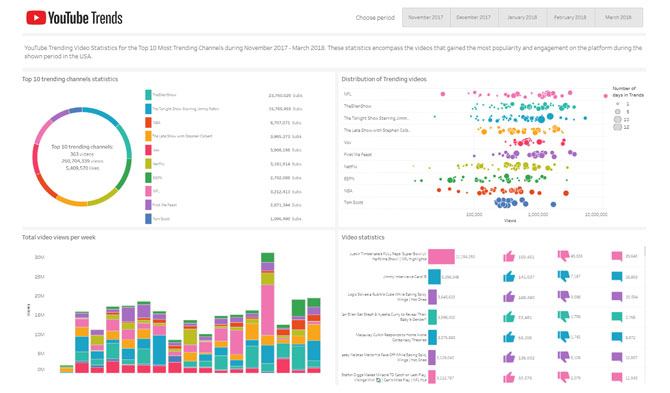
Task: Click the yellow Late Show Colbert swatch
Action: (148, 136)
